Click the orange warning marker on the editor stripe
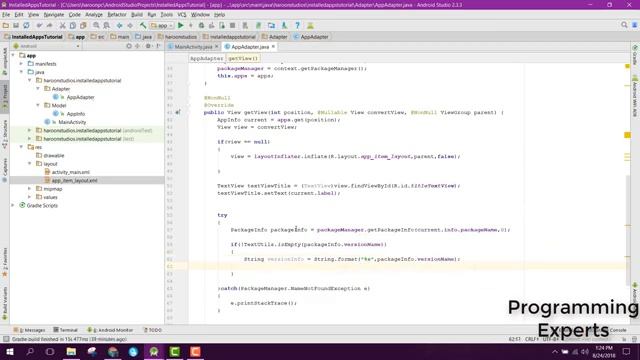 click(x=627, y=135)
